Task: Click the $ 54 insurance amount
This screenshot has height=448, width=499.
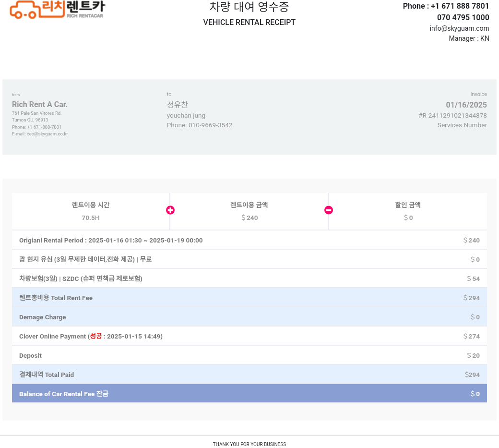Action: tap(473, 278)
